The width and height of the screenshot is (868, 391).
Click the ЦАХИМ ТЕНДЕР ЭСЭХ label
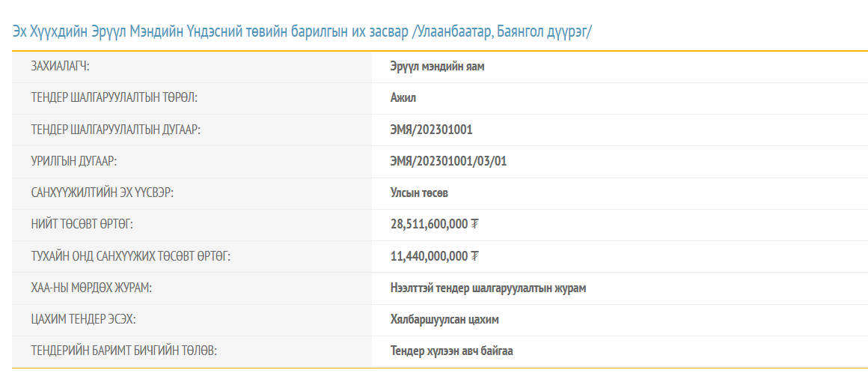click(83, 320)
